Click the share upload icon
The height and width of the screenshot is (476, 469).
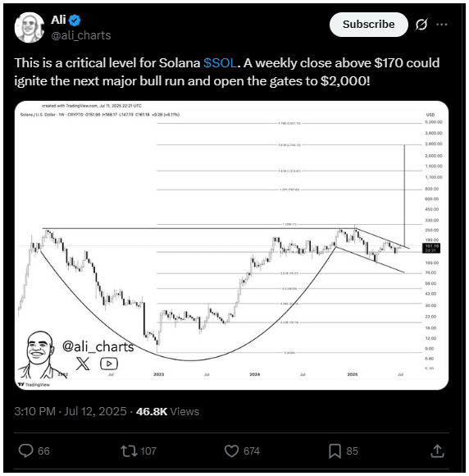coord(437,451)
